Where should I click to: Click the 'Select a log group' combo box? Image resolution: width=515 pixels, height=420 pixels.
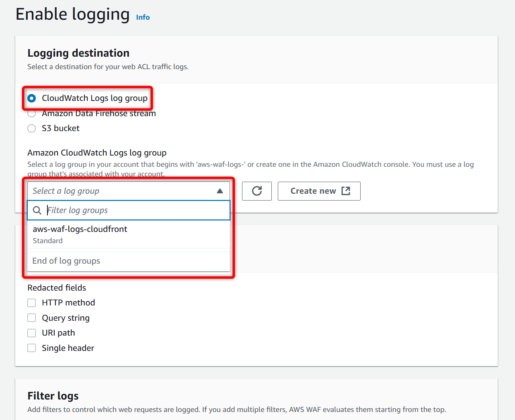[x=121, y=191]
